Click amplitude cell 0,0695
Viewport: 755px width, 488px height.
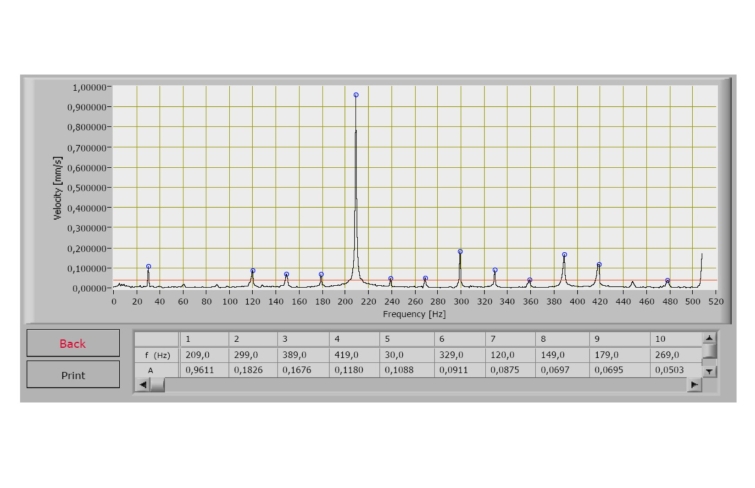tap(619, 370)
